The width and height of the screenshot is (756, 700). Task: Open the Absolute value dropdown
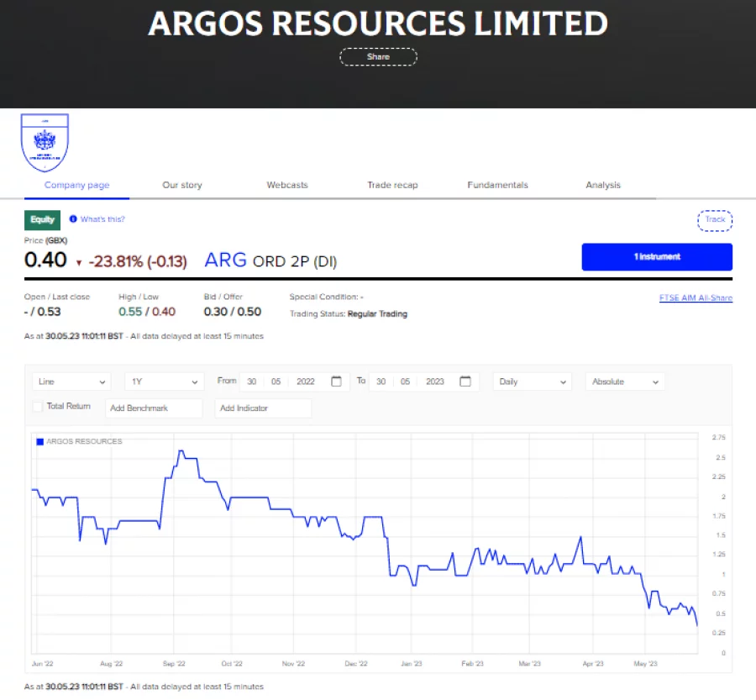point(624,381)
